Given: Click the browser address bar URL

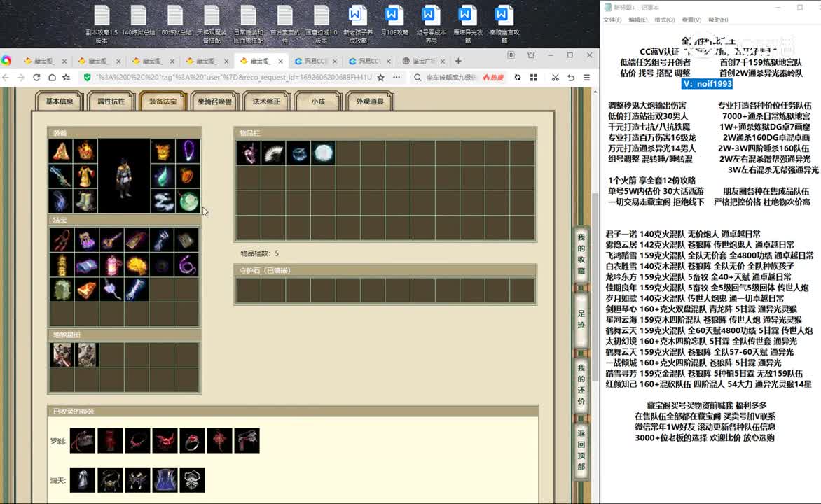Looking at the screenshot, I should tap(233, 78).
